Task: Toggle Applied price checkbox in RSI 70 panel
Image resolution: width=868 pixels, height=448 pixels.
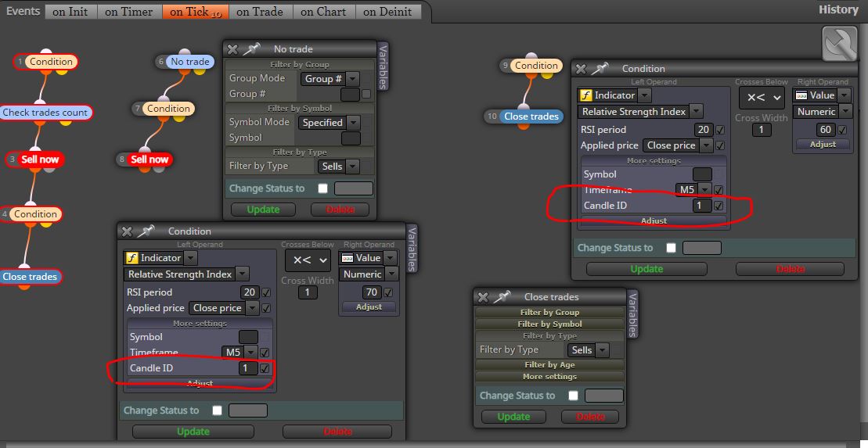Action: tap(266, 308)
